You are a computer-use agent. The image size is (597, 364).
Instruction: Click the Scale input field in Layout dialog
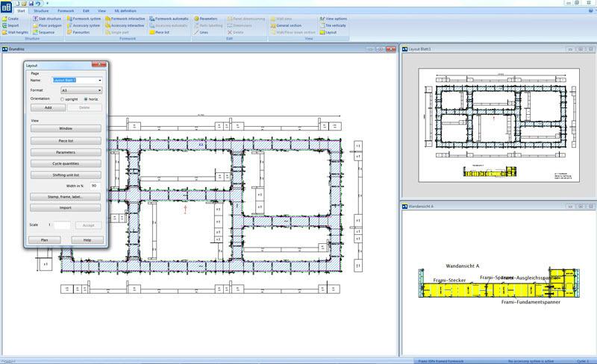click(63, 225)
